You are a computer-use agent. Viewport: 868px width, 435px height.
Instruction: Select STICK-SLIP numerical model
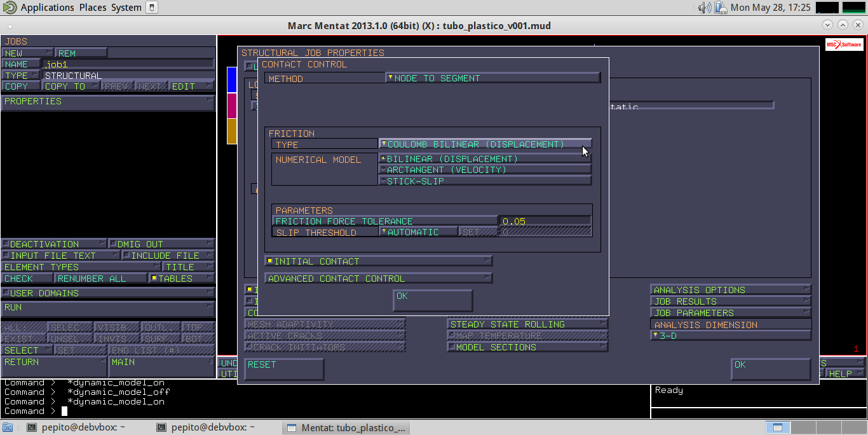point(485,181)
